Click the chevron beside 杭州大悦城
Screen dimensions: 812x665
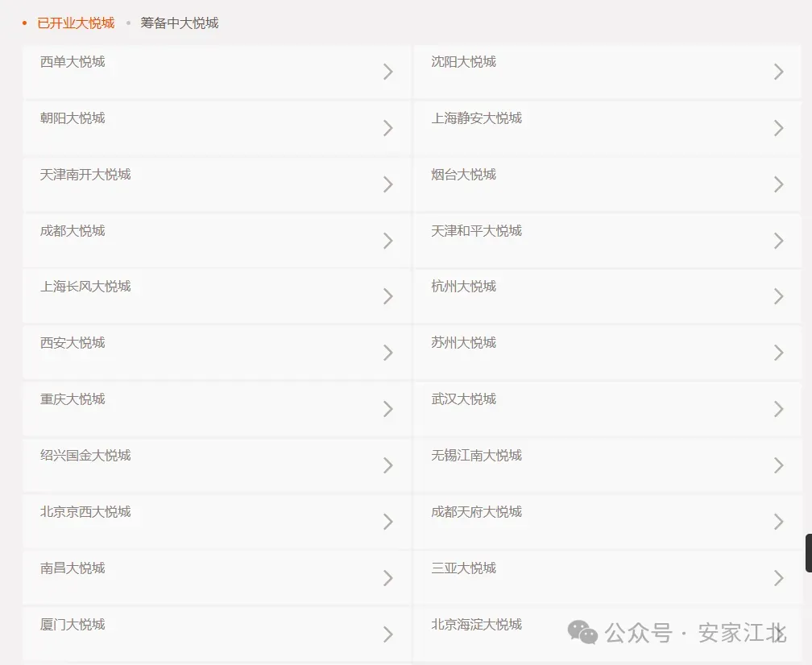pos(778,296)
